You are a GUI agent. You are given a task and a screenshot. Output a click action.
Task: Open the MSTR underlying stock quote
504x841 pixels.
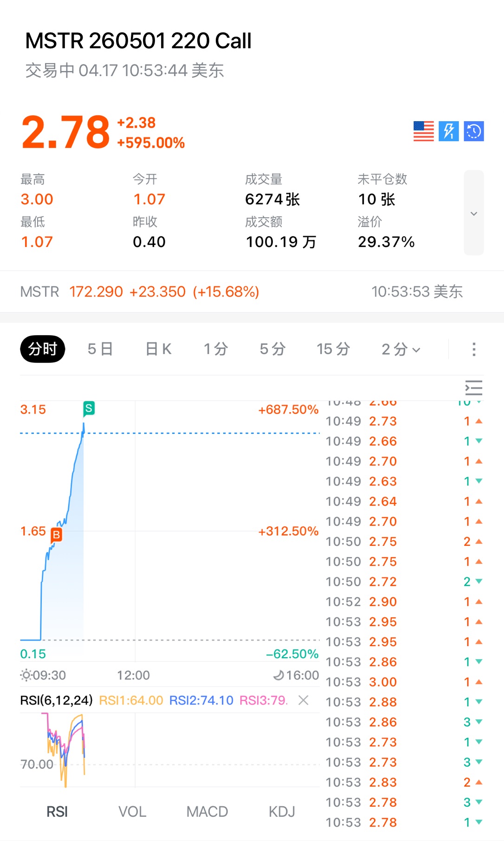[x=139, y=291]
